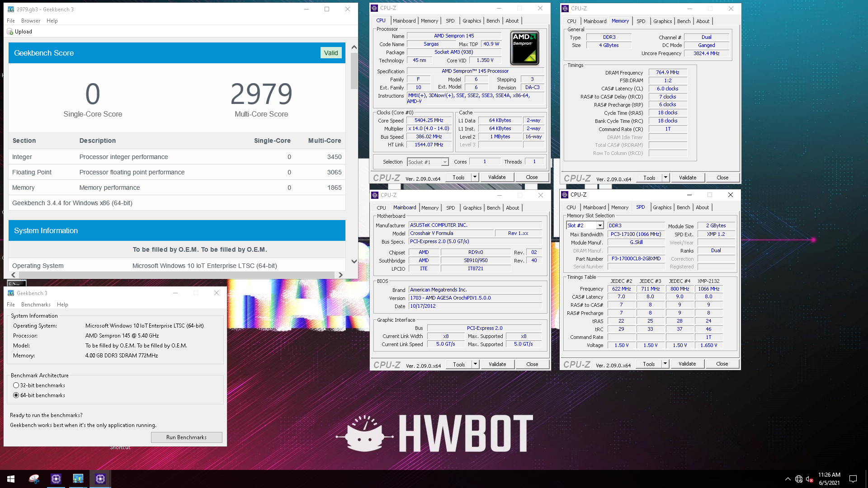Click the Core Speed value field
The width and height of the screenshot is (868, 488).
pyautogui.click(x=429, y=120)
